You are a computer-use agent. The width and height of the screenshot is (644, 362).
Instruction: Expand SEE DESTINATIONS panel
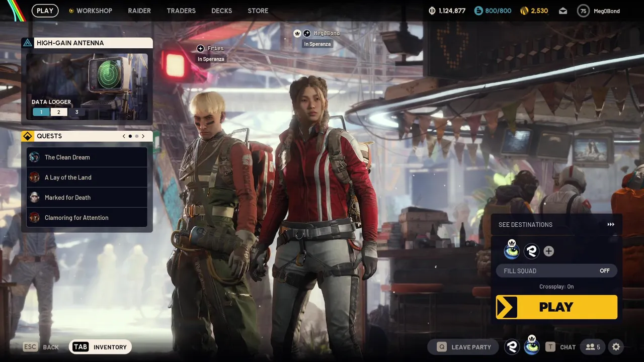pos(556,224)
